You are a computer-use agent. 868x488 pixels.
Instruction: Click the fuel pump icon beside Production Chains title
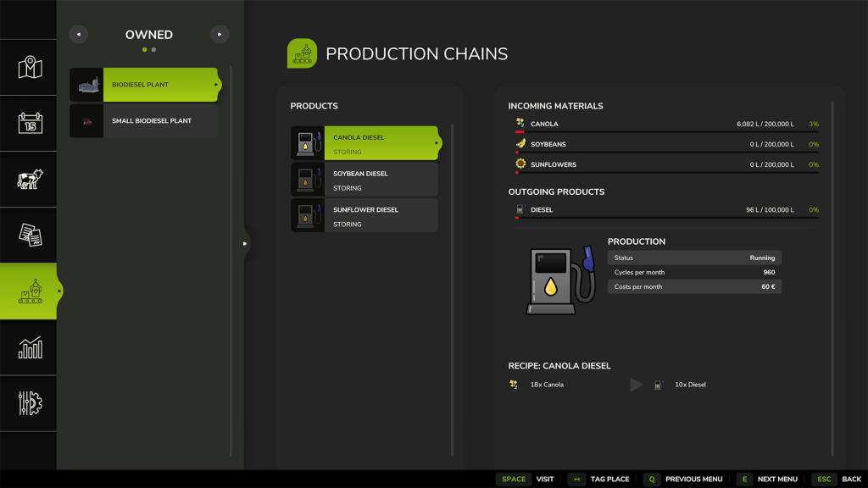302,53
